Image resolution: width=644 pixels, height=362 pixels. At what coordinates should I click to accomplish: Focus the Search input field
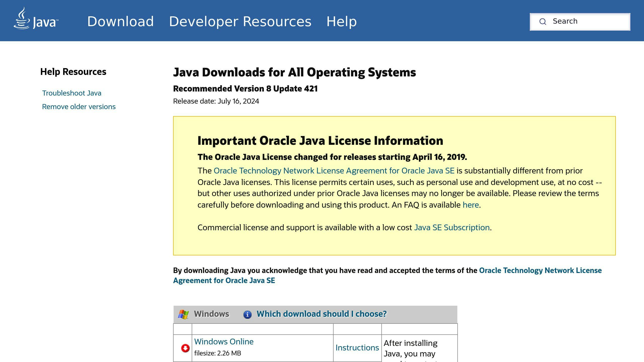coord(580,22)
